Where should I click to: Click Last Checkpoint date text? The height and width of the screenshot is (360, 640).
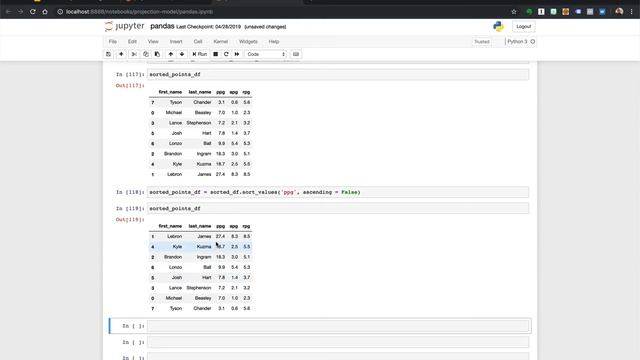pyautogui.click(x=209, y=27)
